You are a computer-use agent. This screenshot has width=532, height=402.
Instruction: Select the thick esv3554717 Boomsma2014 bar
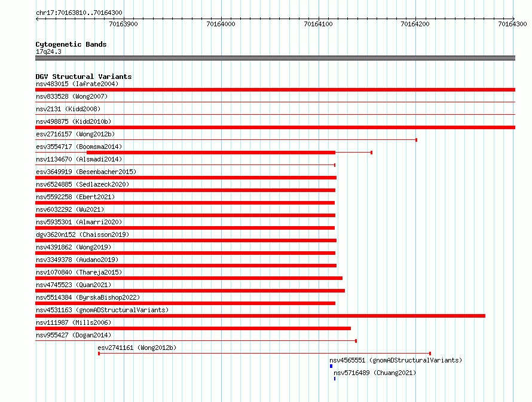(x=211, y=153)
